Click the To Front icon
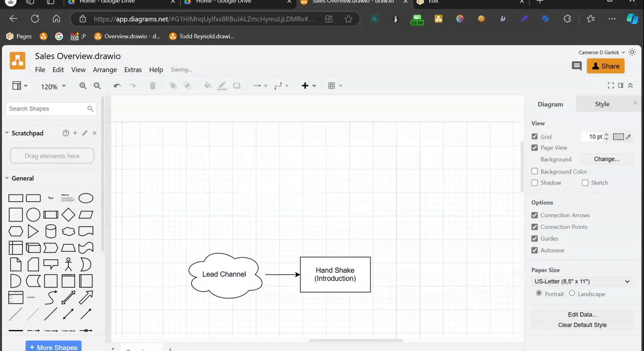644x351 pixels. tap(173, 85)
